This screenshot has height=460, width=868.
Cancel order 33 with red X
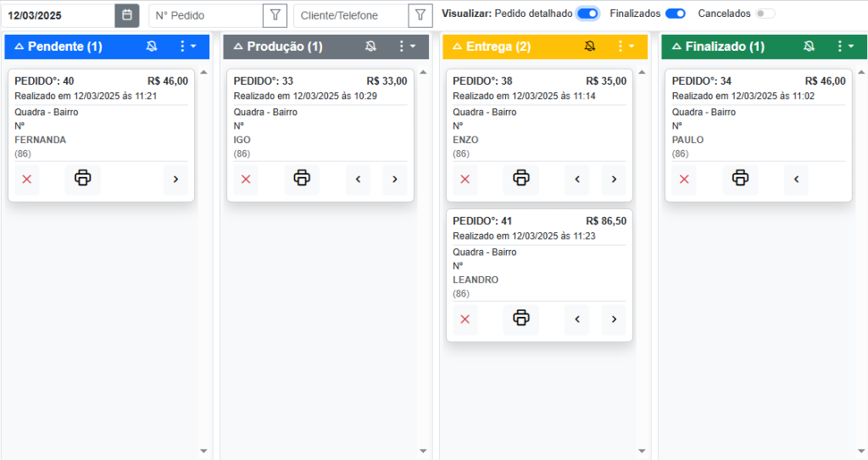[x=246, y=179]
